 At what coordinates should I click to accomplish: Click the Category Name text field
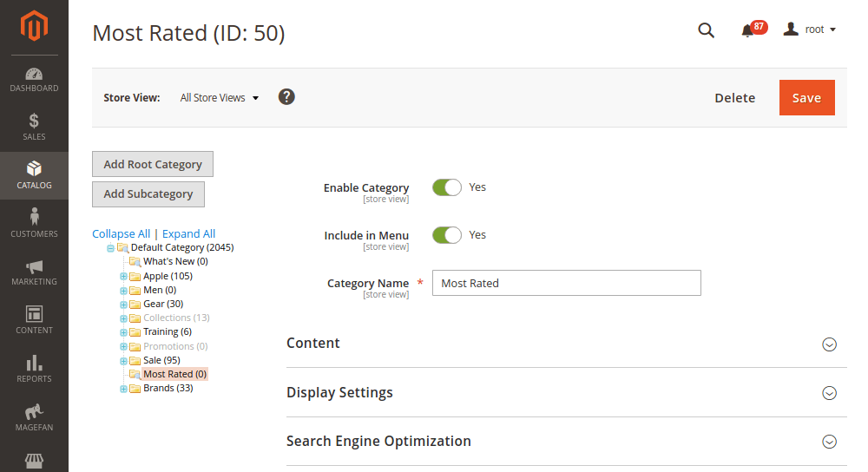(x=566, y=283)
